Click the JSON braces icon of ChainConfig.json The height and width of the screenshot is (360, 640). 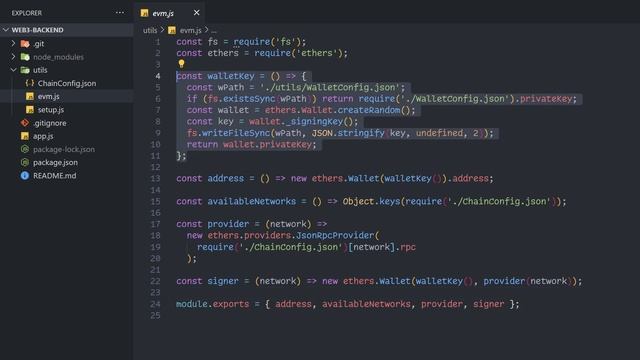[x=29, y=83]
